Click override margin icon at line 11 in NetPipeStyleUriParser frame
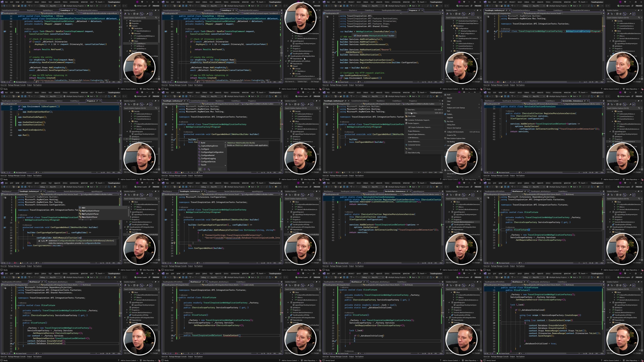 5,228
